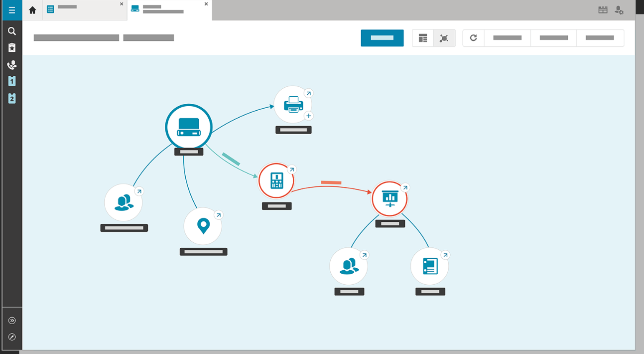Screen dimensions: 644x354
Task: Switch to the graph network view
Action: pos(444,38)
